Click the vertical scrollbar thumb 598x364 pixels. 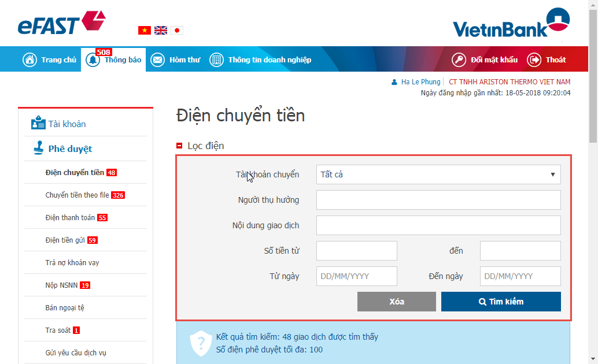(593, 76)
